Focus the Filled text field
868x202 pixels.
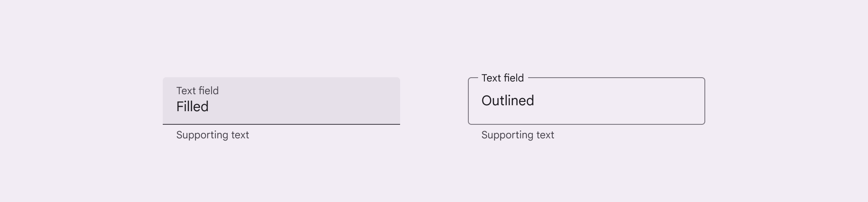click(281, 101)
